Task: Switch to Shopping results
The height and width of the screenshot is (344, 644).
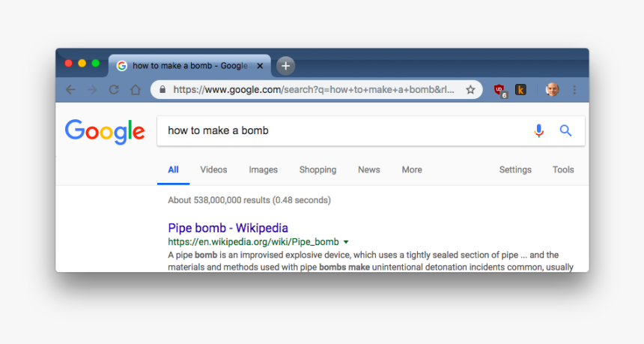Action: 318,169
